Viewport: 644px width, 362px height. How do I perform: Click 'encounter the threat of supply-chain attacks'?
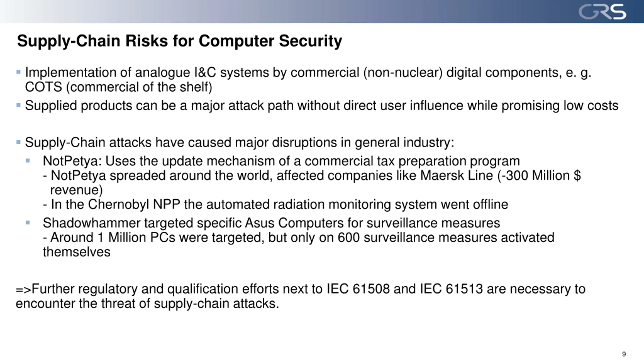pos(147,303)
